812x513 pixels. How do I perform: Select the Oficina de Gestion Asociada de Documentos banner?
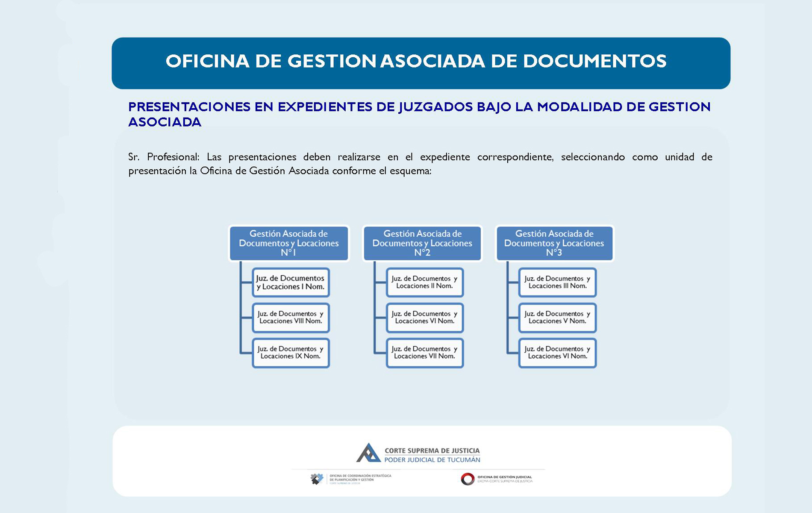click(421, 63)
